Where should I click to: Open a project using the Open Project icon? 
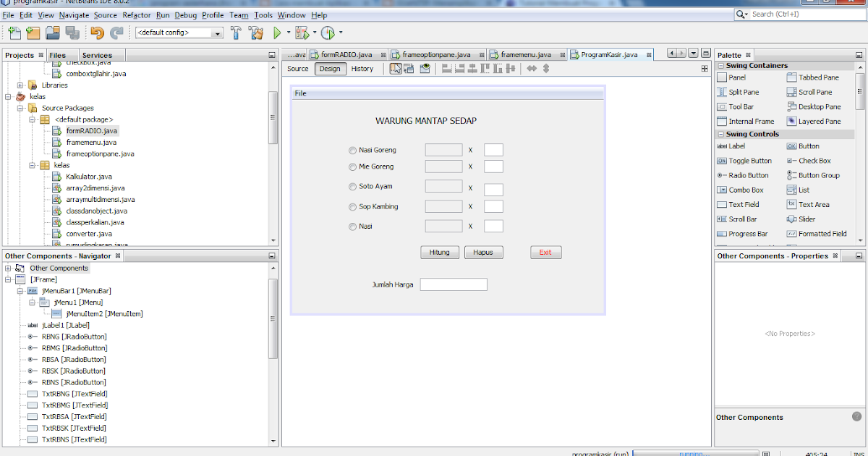(x=51, y=33)
